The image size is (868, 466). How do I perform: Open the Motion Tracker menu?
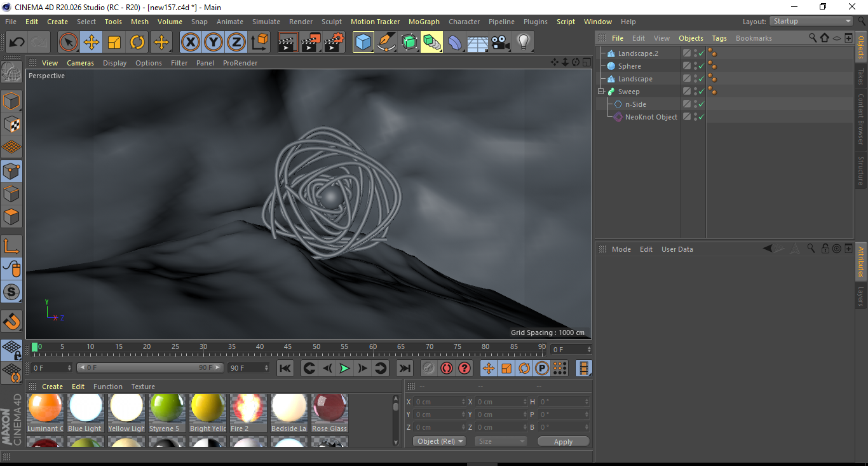375,22
